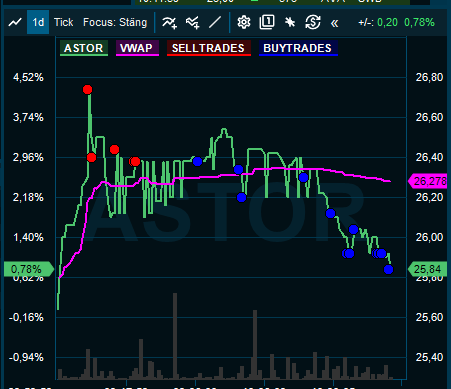This screenshot has width=451, height=389.
Task: Click the 4,52% percent axis label
Action: tap(28, 77)
